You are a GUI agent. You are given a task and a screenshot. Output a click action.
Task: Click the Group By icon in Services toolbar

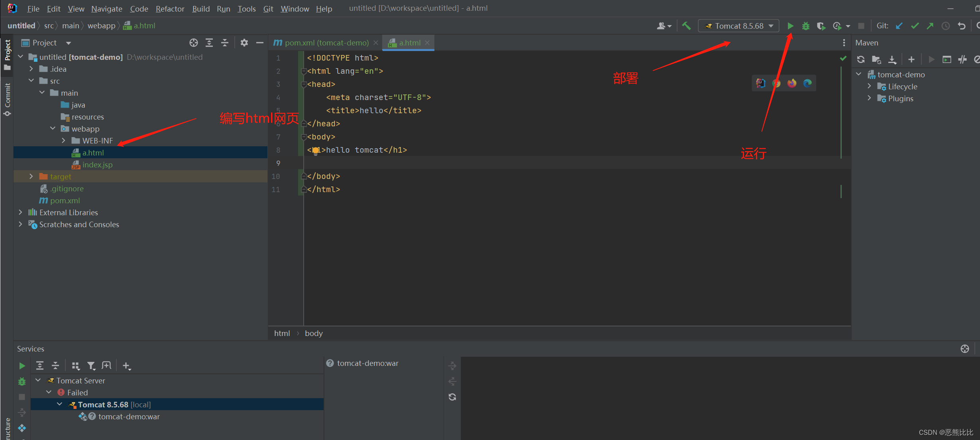tap(76, 366)
